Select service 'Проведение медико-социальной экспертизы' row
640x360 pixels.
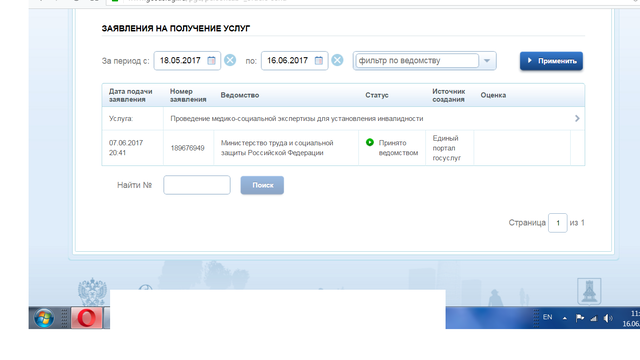tap(343, 118)
